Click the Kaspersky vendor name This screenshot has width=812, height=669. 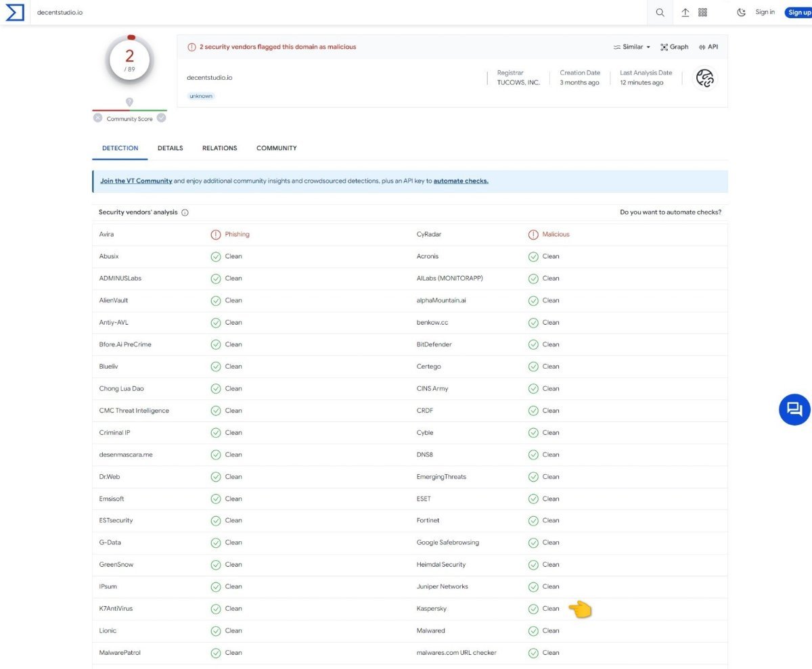tap(432, 609)
